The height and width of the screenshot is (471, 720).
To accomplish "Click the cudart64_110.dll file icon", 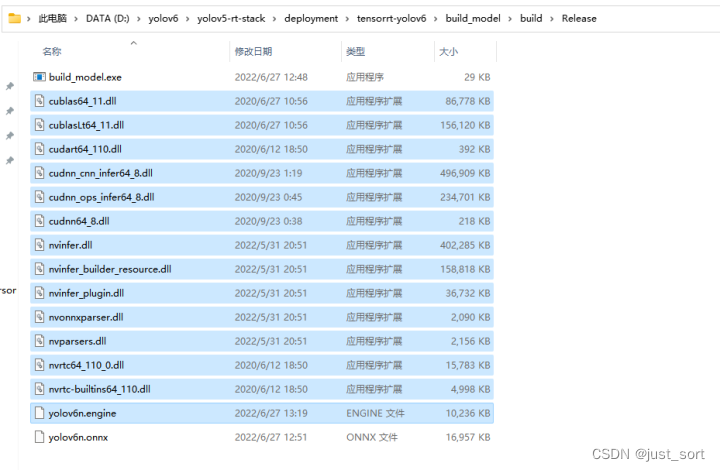I will pyautogui.click(x=39, y=149).
